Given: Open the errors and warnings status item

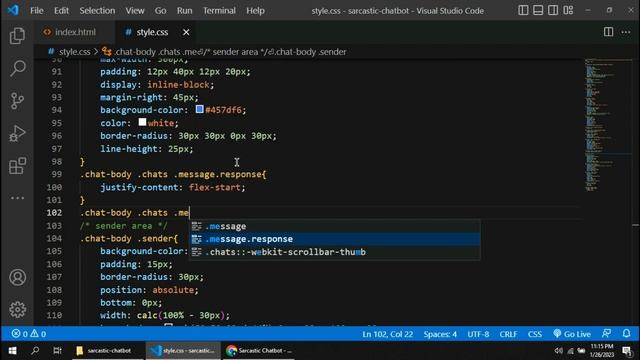Looking at the screenshot, I should (29, 334).
